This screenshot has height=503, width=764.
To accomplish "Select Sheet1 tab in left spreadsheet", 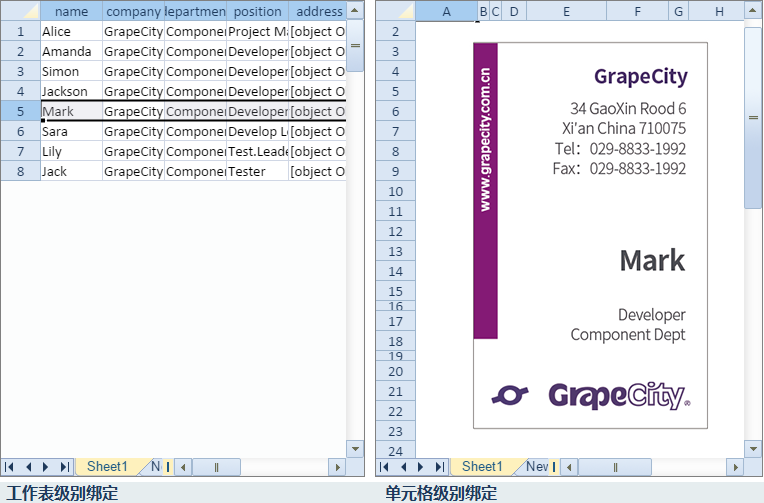I will point(107,467).
